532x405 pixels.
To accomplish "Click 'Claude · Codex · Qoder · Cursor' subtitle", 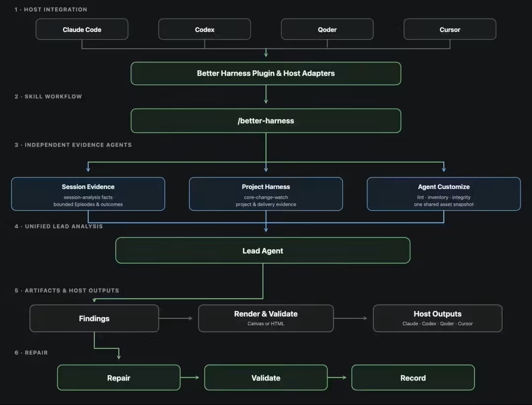I will pyautogui.click(x=438, y=324).
